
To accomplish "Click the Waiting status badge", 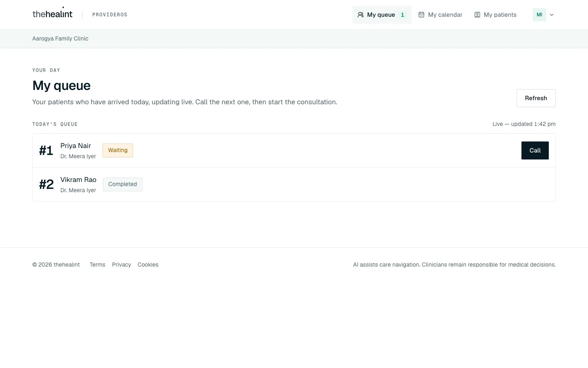I will (118, 150).
